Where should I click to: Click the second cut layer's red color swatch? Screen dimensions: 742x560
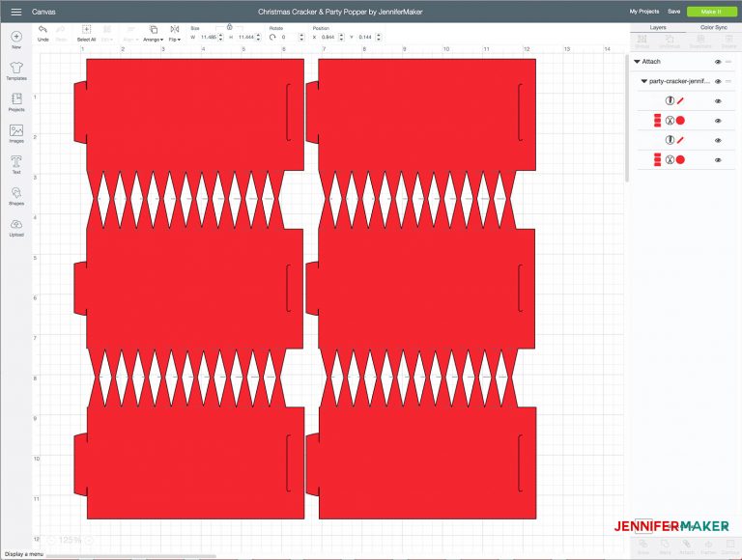point(680,160)
